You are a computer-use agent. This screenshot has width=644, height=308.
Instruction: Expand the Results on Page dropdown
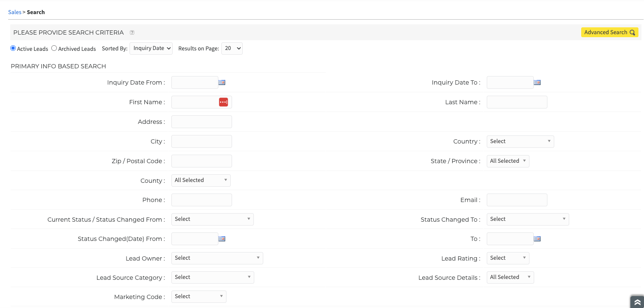(x=232, y=48)
